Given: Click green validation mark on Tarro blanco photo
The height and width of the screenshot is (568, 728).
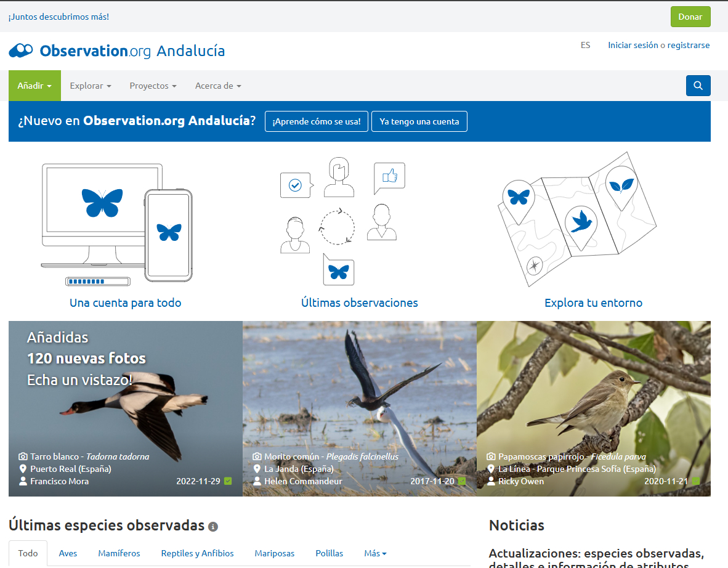Looking at the screenshot, I should pos(228,481).
